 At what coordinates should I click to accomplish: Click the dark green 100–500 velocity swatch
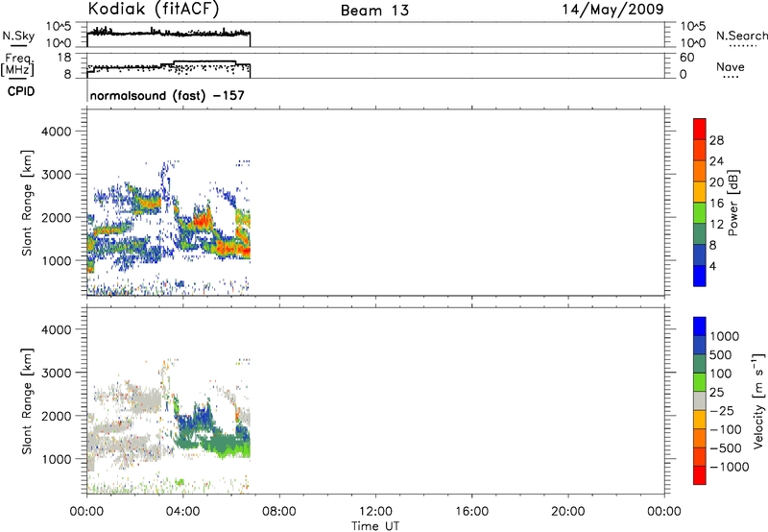pyautogui.click(x=700, y=364)
